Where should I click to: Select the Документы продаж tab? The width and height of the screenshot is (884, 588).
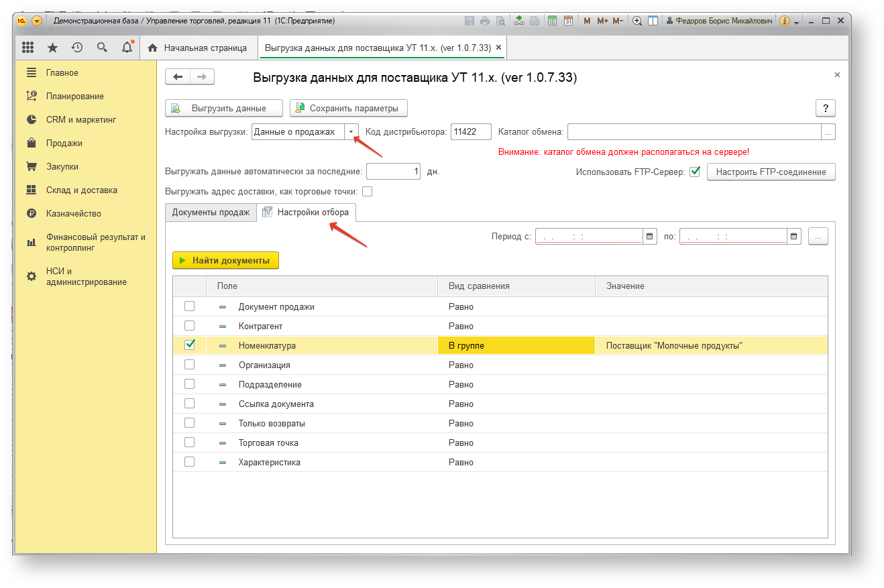coord(211,212)
